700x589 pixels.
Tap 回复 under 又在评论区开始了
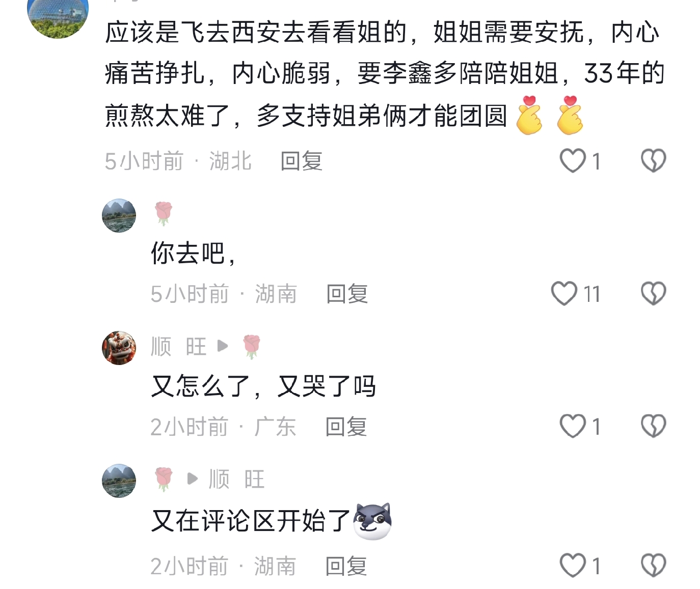point(346,566)
